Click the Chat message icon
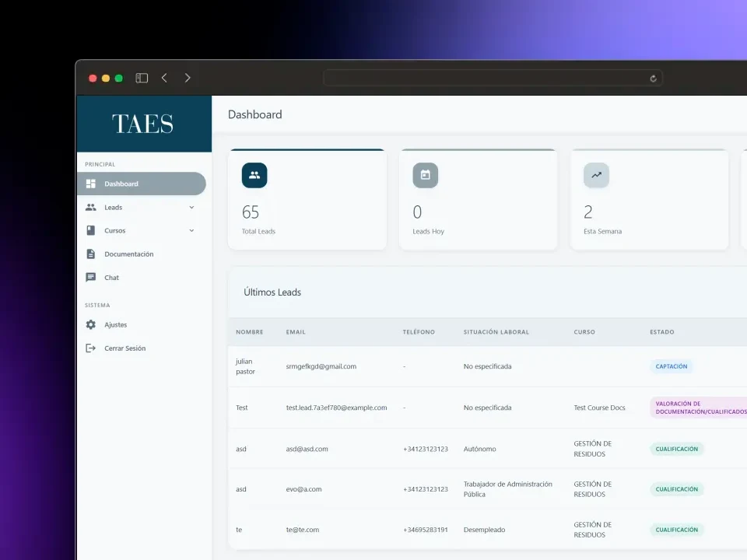Viewport: 747px width, 560px height. click(90, 277)
